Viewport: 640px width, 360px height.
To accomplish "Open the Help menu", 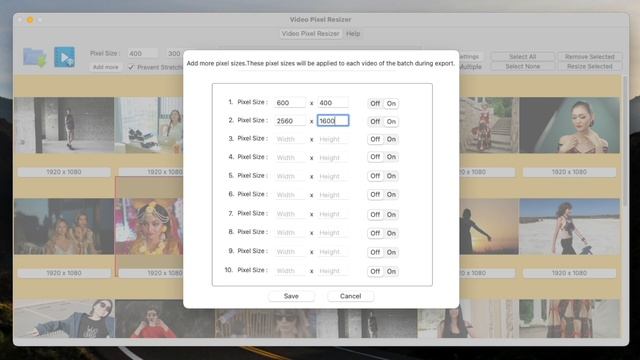I will tap(353, 33).
